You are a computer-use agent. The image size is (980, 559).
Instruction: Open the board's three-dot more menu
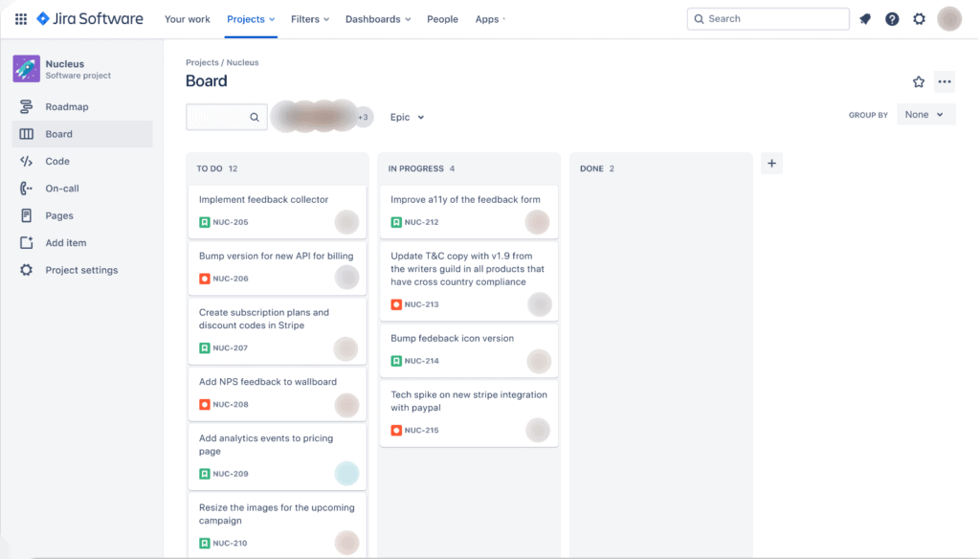click(x=945, y=82)
